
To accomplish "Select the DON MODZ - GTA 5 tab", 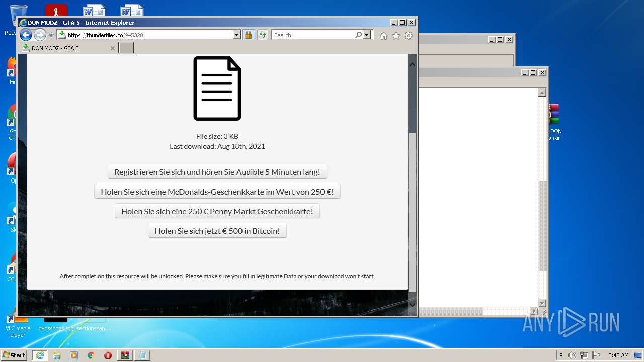I will [68, 48].
